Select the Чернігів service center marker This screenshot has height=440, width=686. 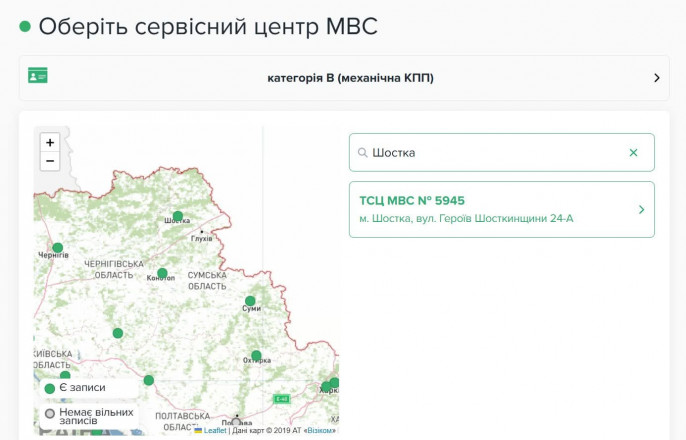click(x=58, y=248)
